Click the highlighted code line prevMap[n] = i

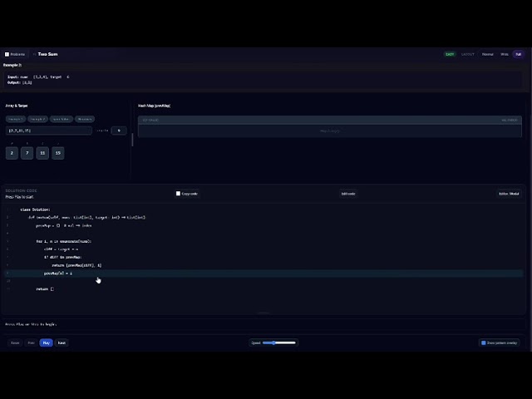[264, 273]
